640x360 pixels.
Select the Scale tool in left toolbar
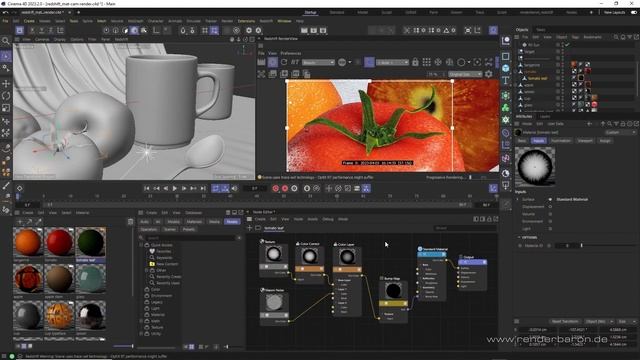(x=6, y=108)
